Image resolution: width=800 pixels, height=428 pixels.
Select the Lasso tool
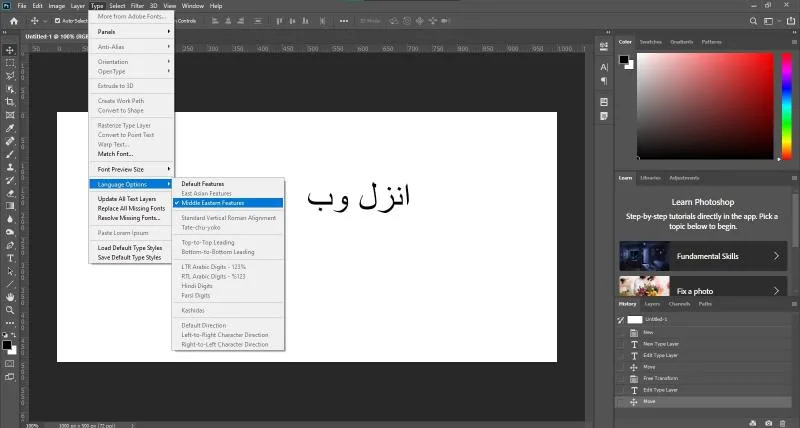point(10,76)
